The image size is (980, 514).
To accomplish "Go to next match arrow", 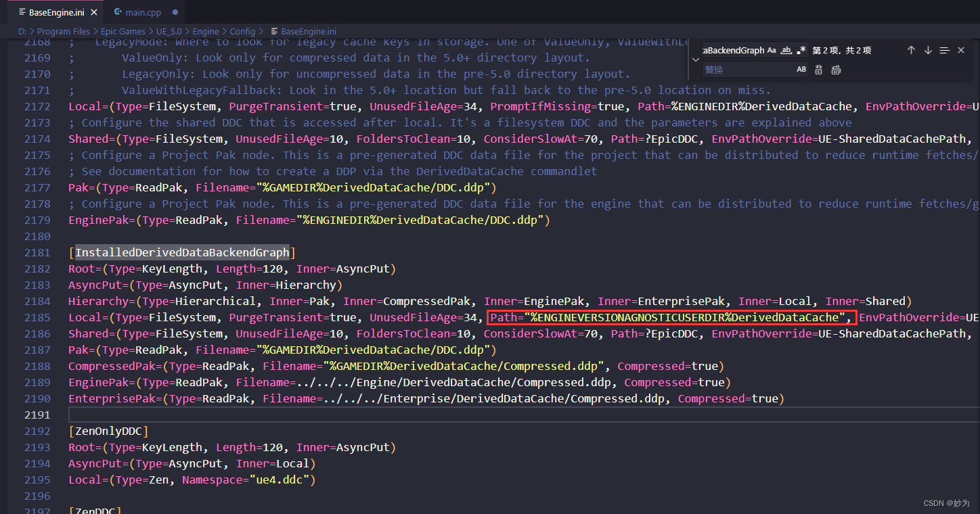I will click(928, 50).
